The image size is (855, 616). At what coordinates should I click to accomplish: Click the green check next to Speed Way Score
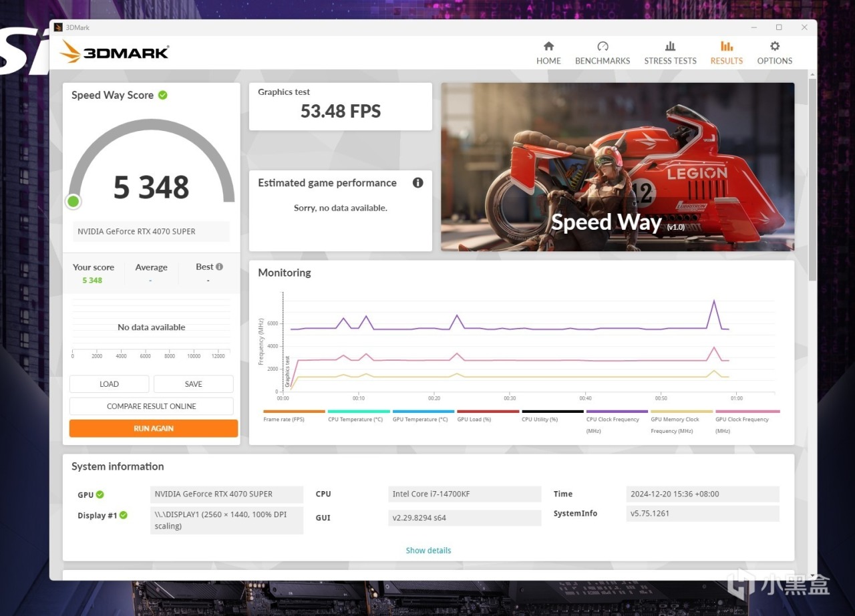(x=163, y=95)
